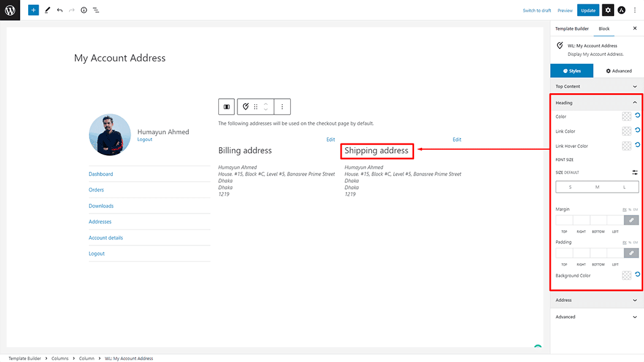The image size is (644, 362).
Task: Open the document details info icon
Action: click(x=84, y=10)
